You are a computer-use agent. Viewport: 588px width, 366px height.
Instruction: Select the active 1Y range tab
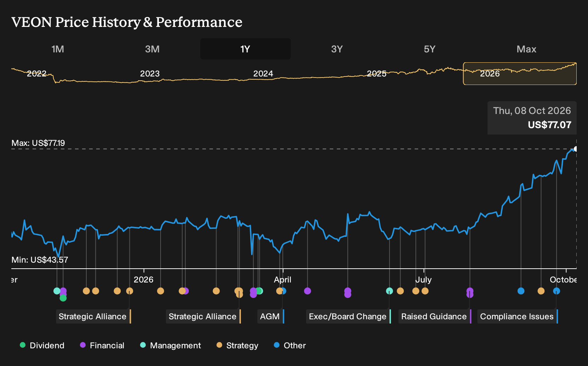click(x=246, y=49)
